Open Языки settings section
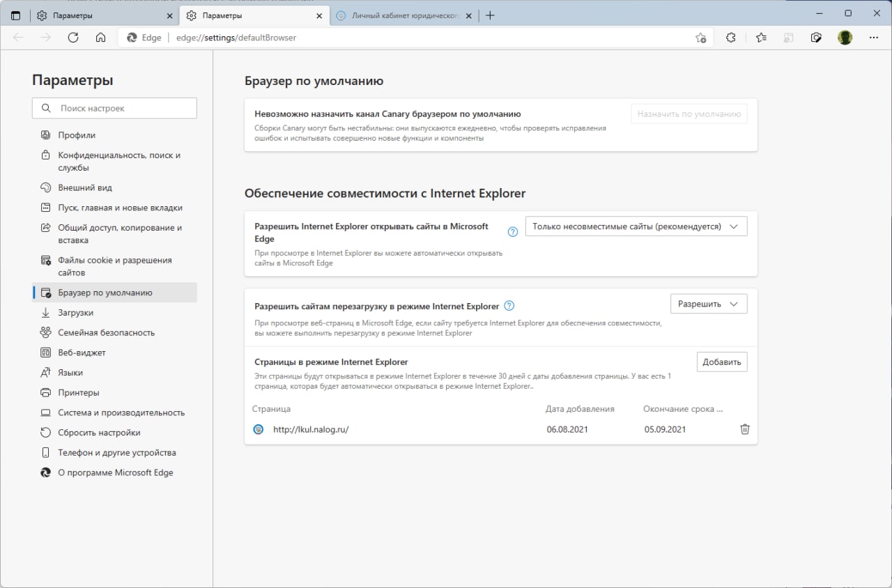892x588 pixels. coord(115,373)
